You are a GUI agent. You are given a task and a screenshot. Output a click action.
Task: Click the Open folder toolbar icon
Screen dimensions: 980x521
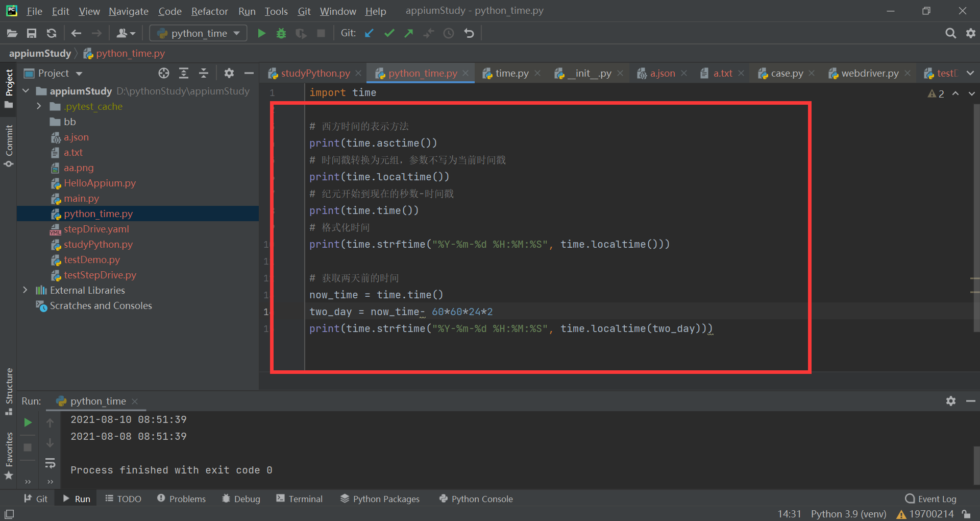click(12, 33)
